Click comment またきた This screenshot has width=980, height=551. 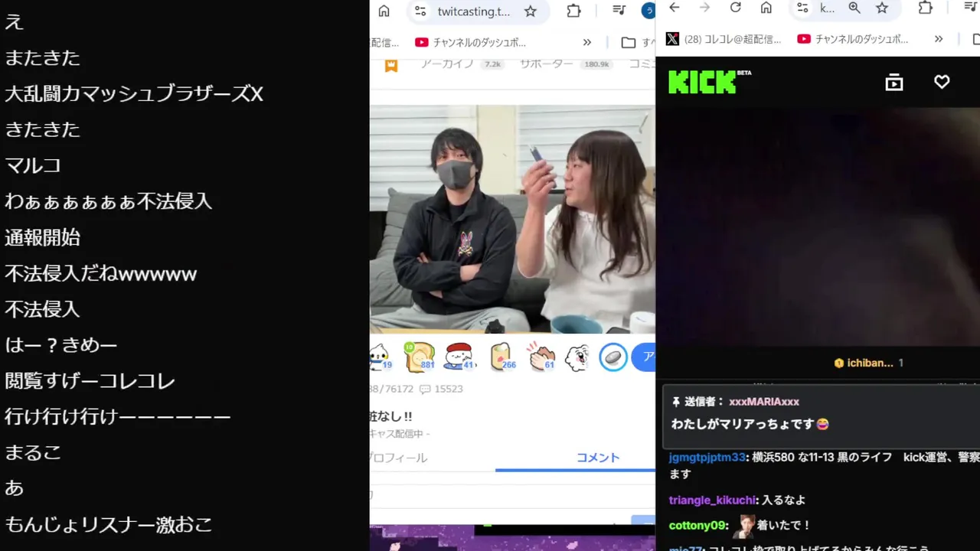click(42, 57)
